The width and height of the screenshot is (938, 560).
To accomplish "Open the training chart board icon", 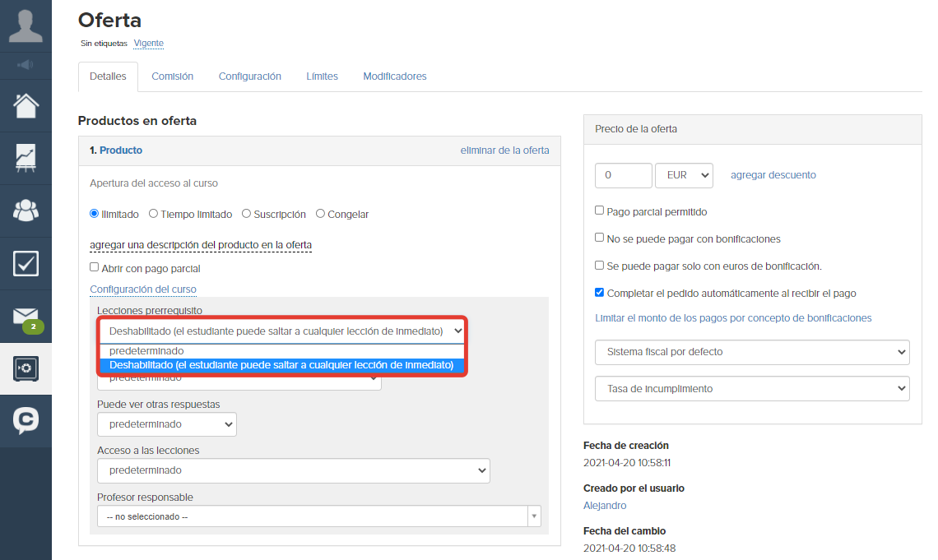I will click(26, 159).
